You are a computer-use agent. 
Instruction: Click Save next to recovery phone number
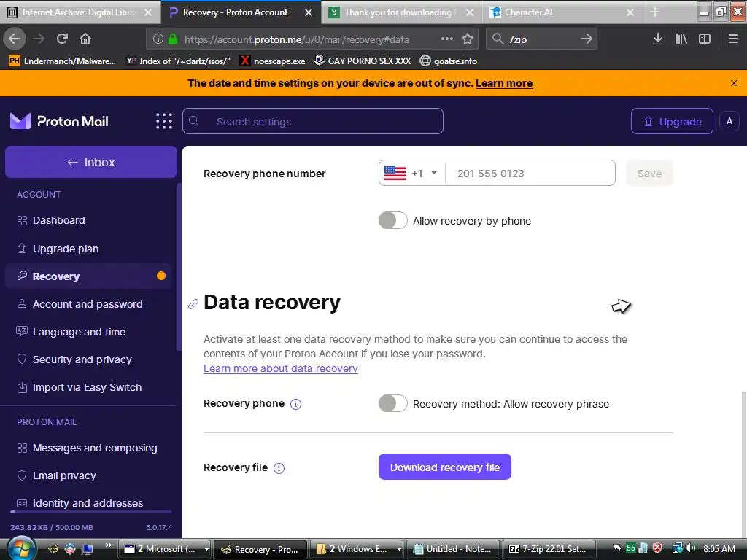(x=649, y=173)
